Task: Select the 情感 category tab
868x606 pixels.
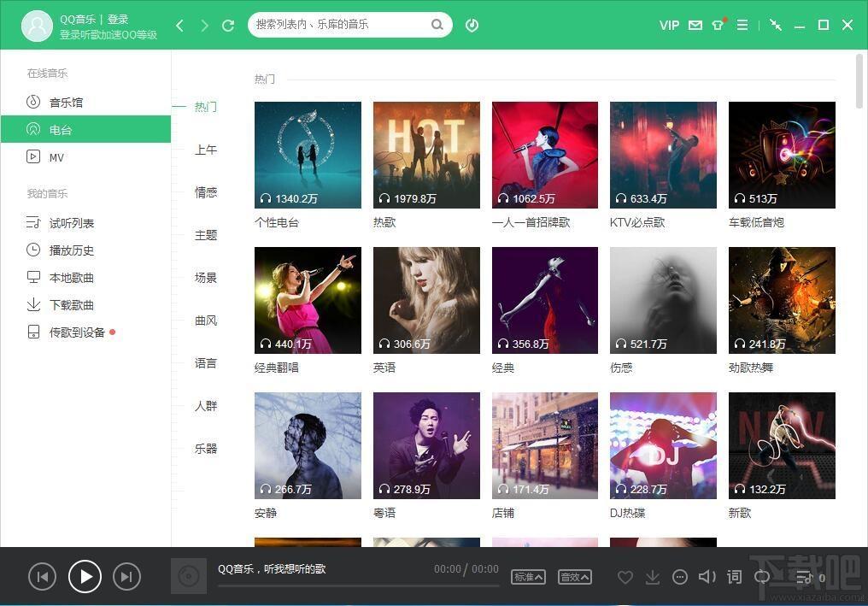Action: tap(206, 192)
